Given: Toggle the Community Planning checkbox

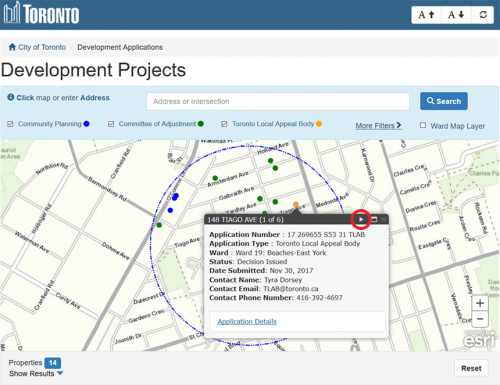Looking at the screenshot, I should pos(10,124).
